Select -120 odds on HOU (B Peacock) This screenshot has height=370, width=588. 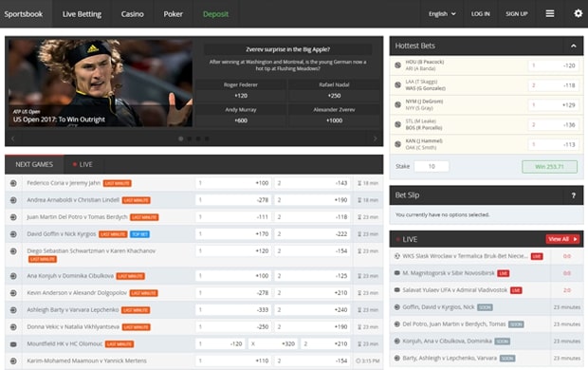[554, 65]
